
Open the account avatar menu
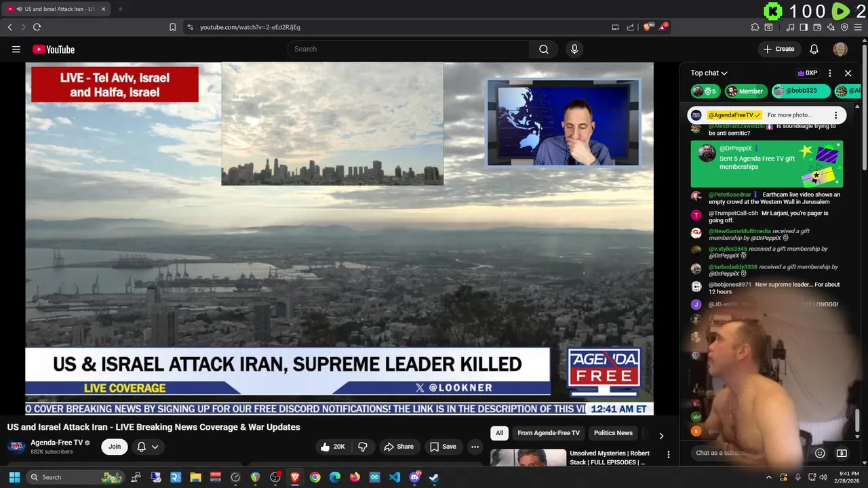click(840, 49)
